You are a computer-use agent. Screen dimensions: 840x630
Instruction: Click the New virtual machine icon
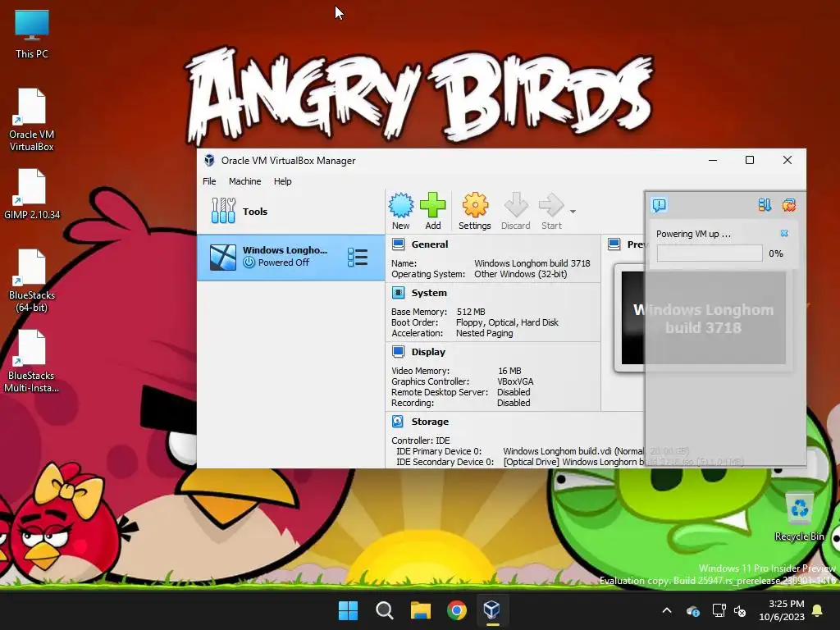click(400, 205)
